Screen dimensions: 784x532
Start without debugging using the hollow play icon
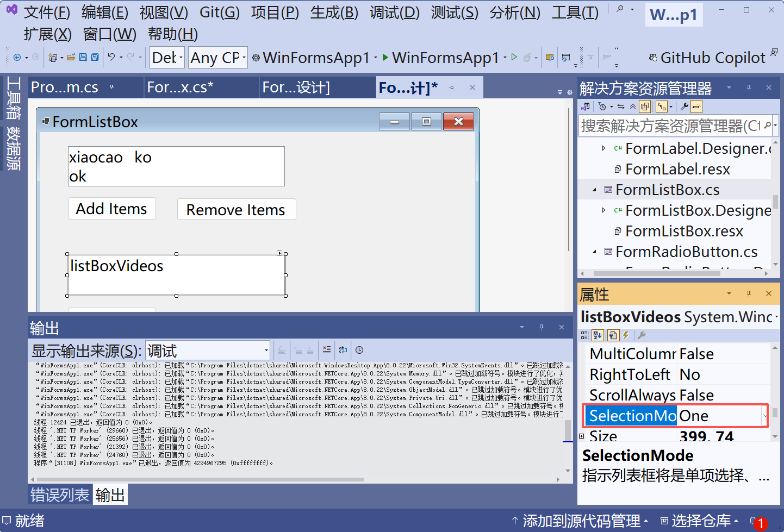[514, 57]
